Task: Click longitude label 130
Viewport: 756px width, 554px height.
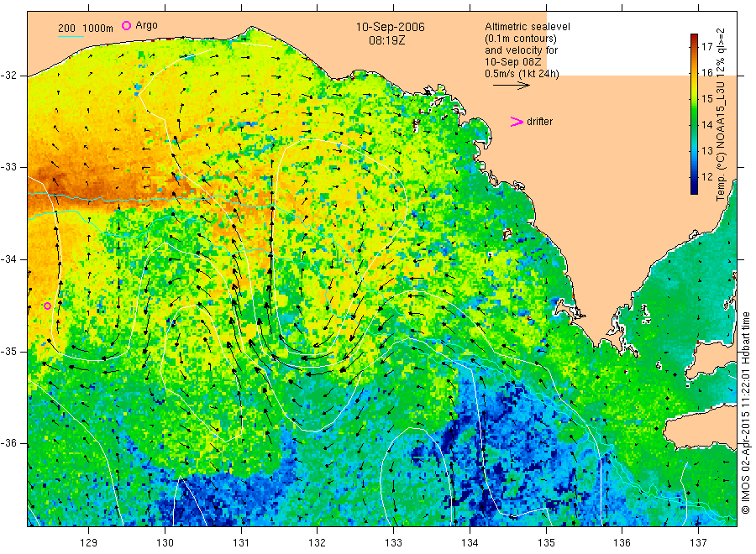Action: [165, 543]
